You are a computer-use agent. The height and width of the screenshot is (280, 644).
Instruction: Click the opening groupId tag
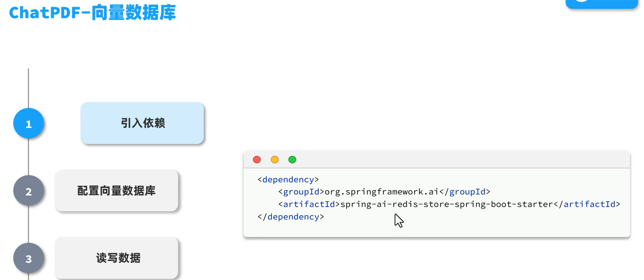click(301, 192)
